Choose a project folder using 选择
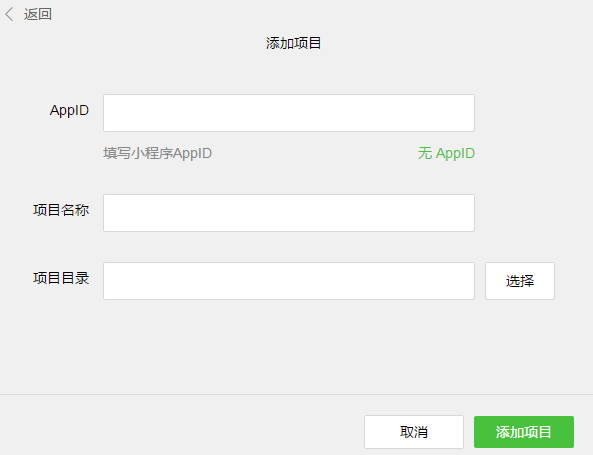 pos(520,281)
